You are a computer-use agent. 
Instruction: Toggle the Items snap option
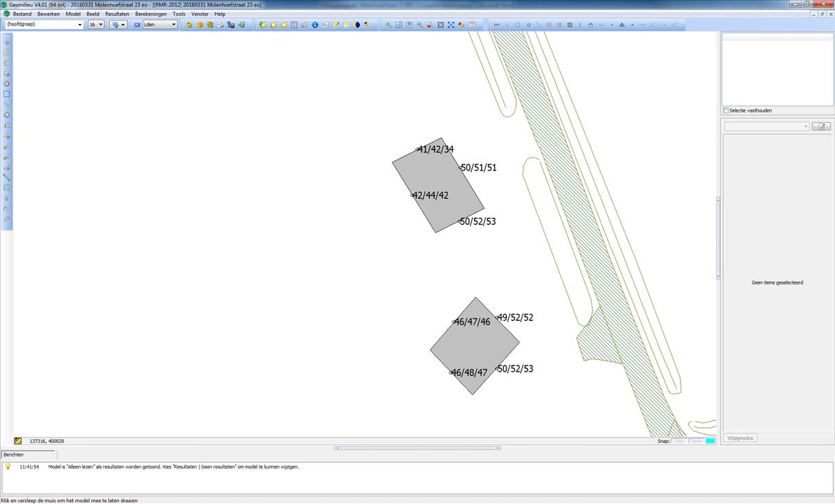[x=696, y=441]
